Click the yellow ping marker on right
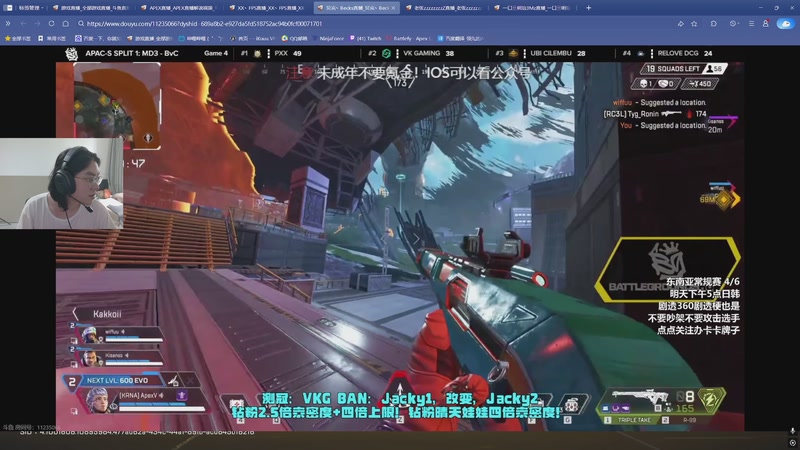 (724, 199)
